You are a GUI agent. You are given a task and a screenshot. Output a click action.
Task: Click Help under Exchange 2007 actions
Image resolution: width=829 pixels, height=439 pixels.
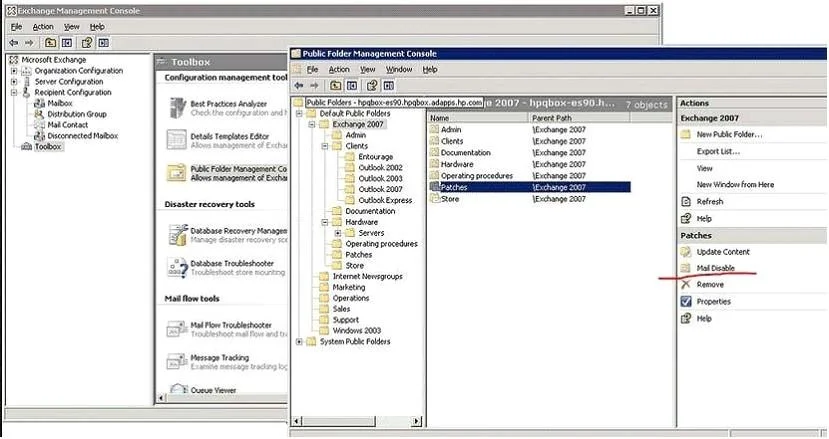pyautogui.click(x=704, y=218)
